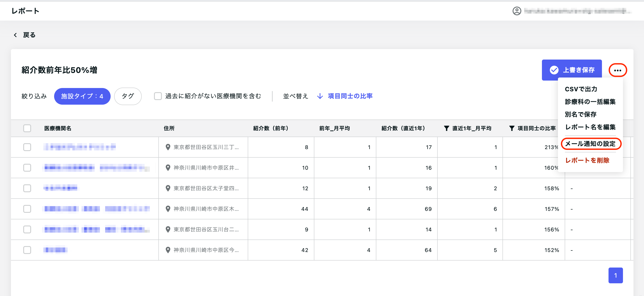Screen dimensions: 644x296
Task: Click map pin for 東京都世田谷区太子堂四
Action: click(x=168, y=188)
